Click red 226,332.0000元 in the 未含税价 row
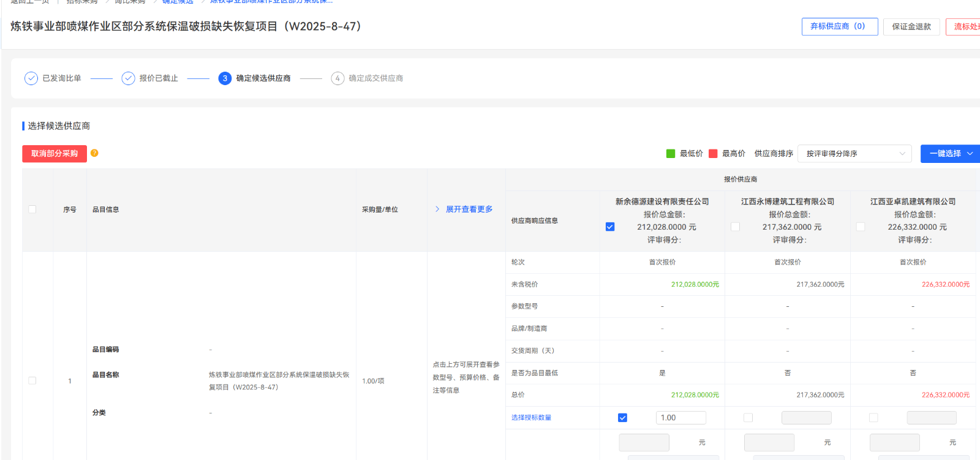This screenshot has height=460, width=980. (946, 284)
